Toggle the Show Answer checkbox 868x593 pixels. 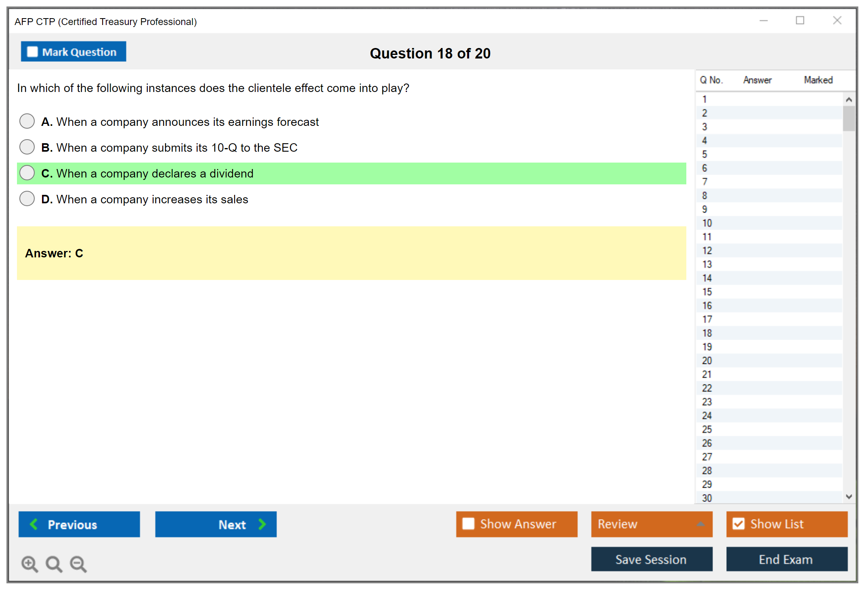click(x=468, y=524)
